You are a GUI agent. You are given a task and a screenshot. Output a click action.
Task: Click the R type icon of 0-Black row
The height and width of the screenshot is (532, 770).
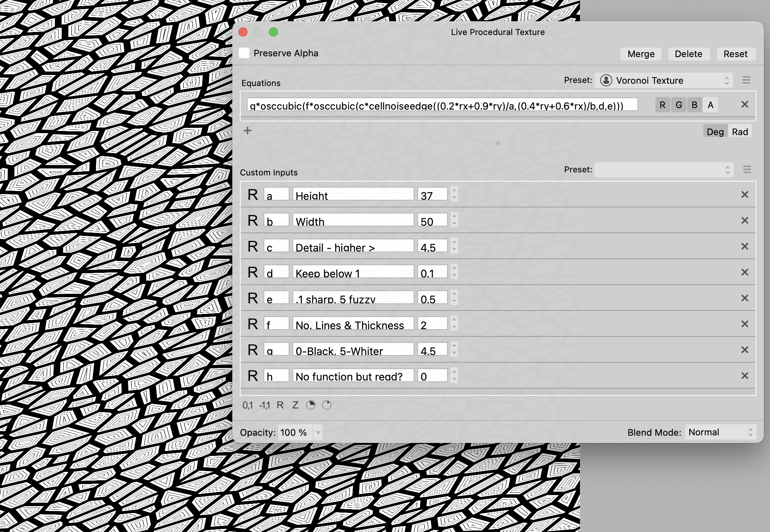[252, 350]
